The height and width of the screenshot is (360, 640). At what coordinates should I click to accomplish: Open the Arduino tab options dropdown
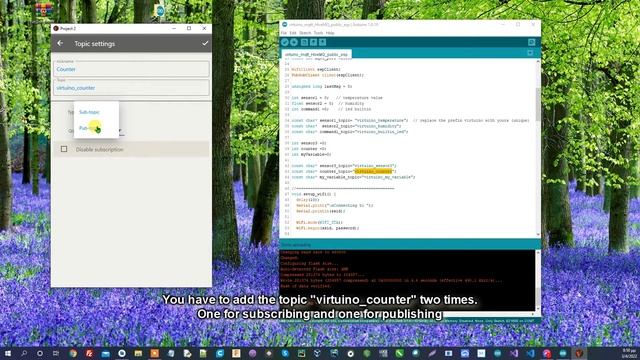coord(530,53)
